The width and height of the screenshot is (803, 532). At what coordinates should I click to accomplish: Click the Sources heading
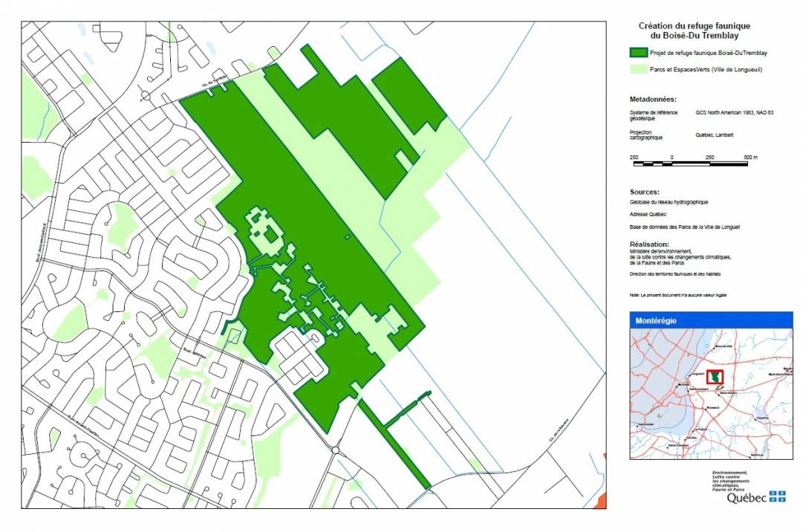pos(645,191)
